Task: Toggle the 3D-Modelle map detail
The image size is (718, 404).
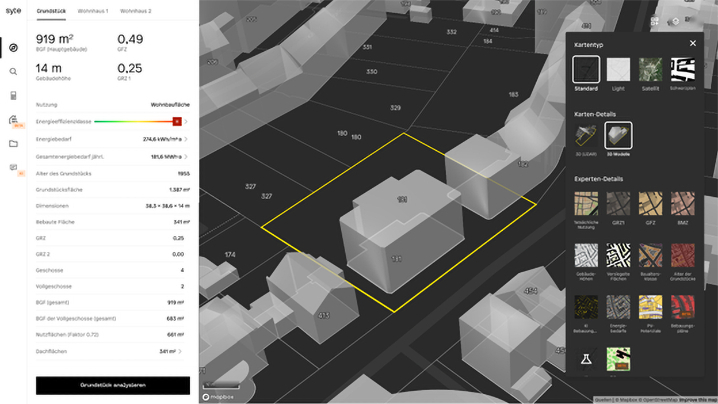Action: pos(620,136)
